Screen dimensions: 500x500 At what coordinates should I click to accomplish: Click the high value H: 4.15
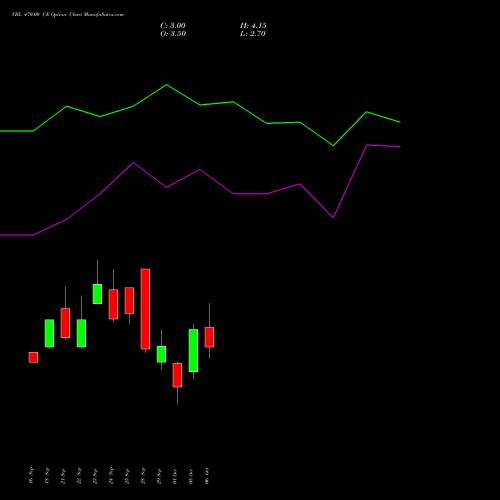coord(253,26)
